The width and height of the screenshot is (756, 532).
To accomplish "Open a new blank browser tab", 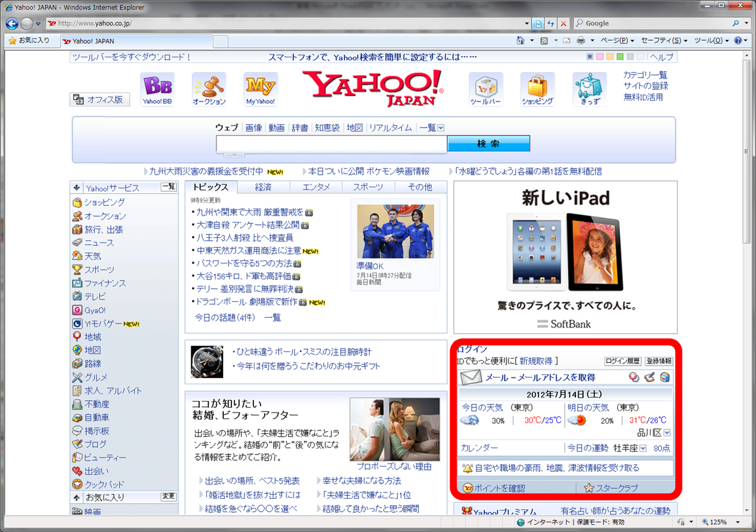I will [220, 41].
